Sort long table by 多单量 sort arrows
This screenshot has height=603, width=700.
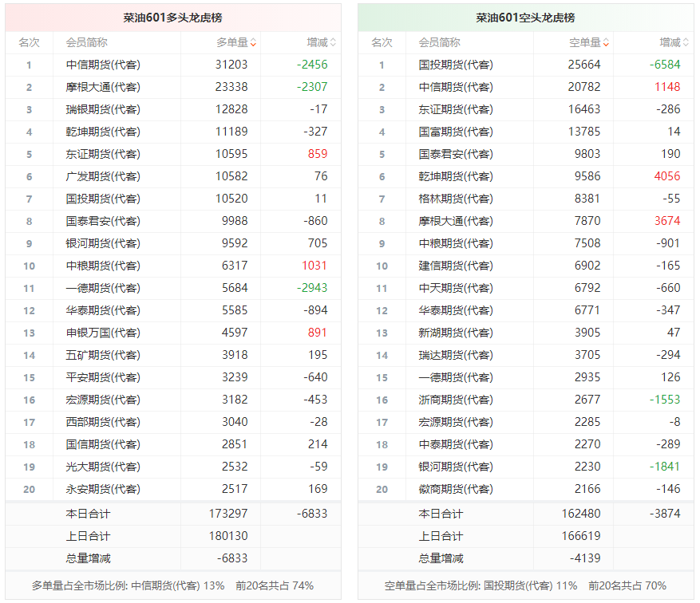tap(253, 43)
